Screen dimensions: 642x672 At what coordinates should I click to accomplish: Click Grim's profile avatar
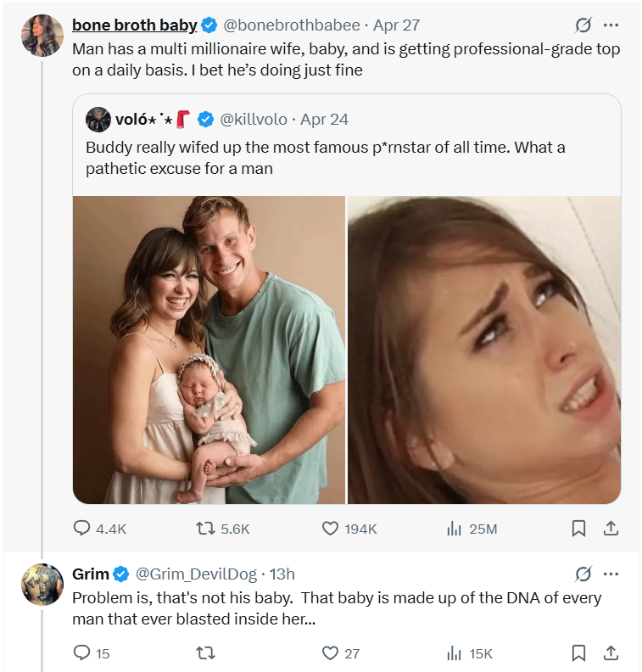coord(42,585)
